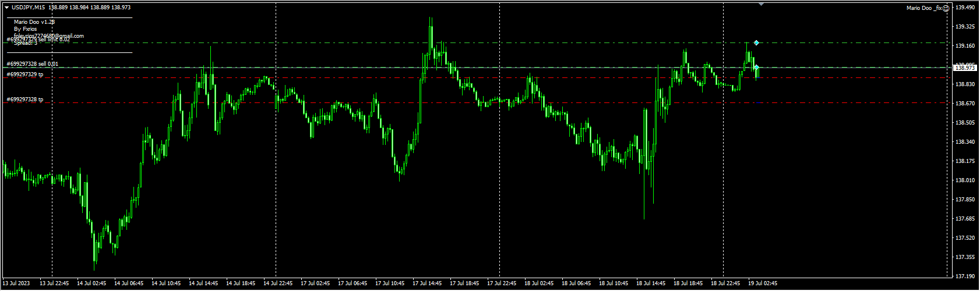Click the By Fxrios text

click(x=26, y=29)
